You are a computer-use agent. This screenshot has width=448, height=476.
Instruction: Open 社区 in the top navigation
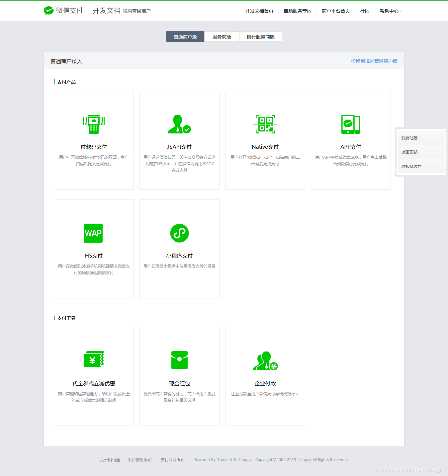pos(365,11)
